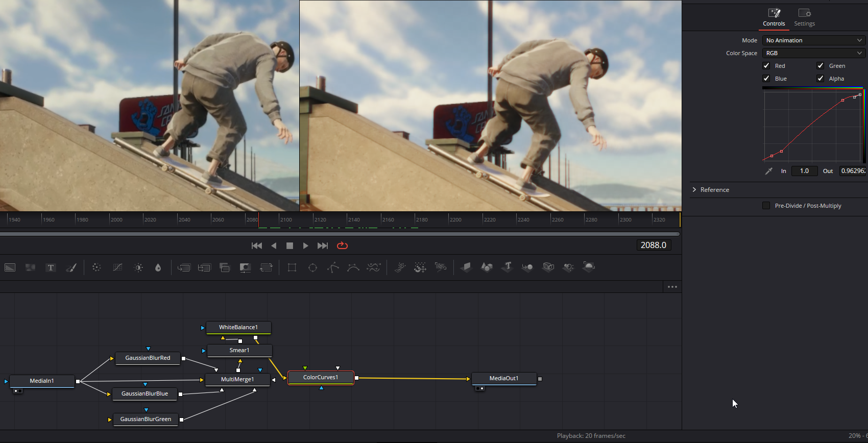868x443 pixels.
Task: Add a Paint brush node from the toolbar
Action: click(71, 267)
